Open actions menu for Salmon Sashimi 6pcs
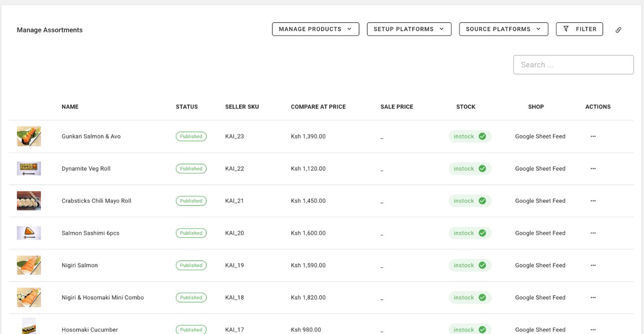The width and height of the screenshot is (644, 334). (593, 233)
